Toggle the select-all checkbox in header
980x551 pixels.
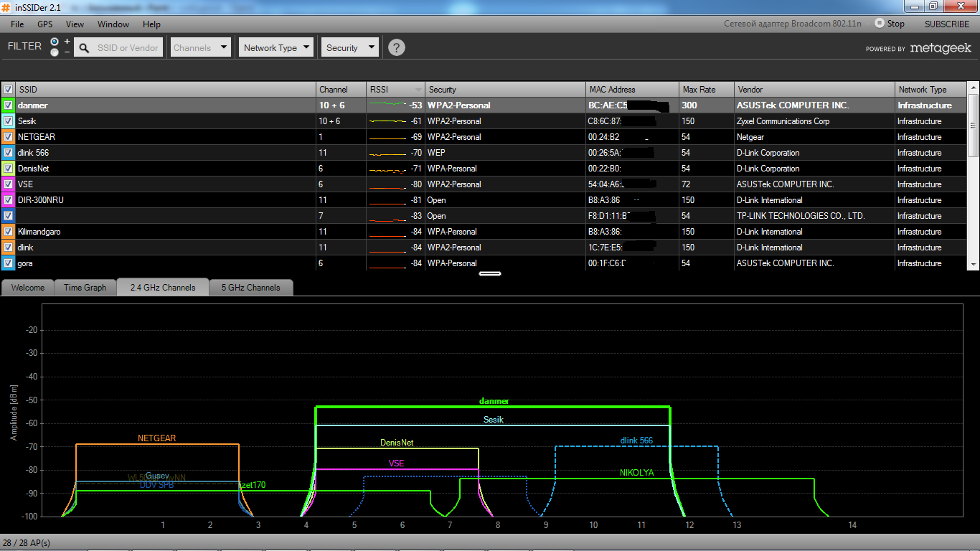point(8,90)
